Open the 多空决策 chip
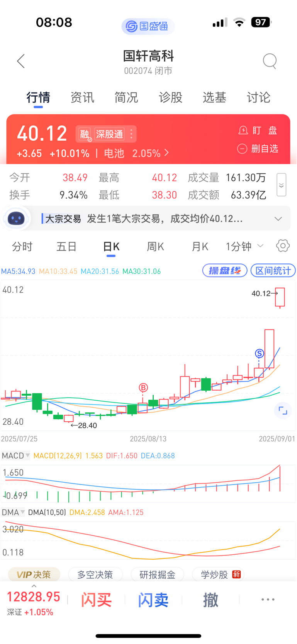Screen dimensions: 297x644 95,574
